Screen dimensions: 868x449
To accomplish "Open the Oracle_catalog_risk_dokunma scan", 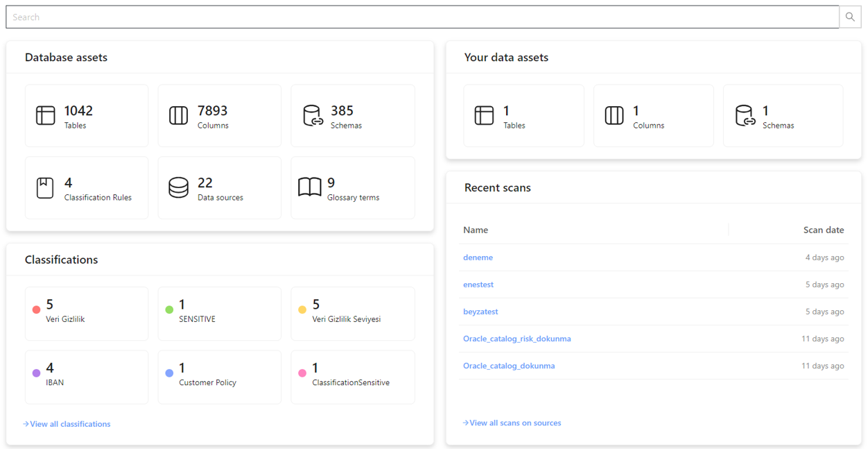I will click(517, 339).
